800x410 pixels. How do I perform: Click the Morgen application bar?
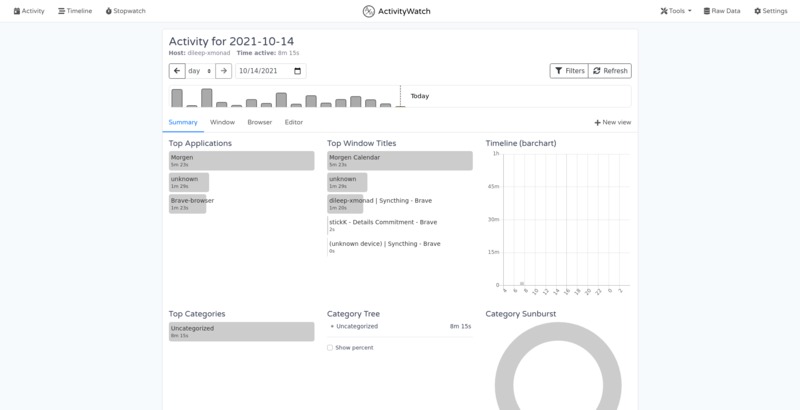point(241,161)
